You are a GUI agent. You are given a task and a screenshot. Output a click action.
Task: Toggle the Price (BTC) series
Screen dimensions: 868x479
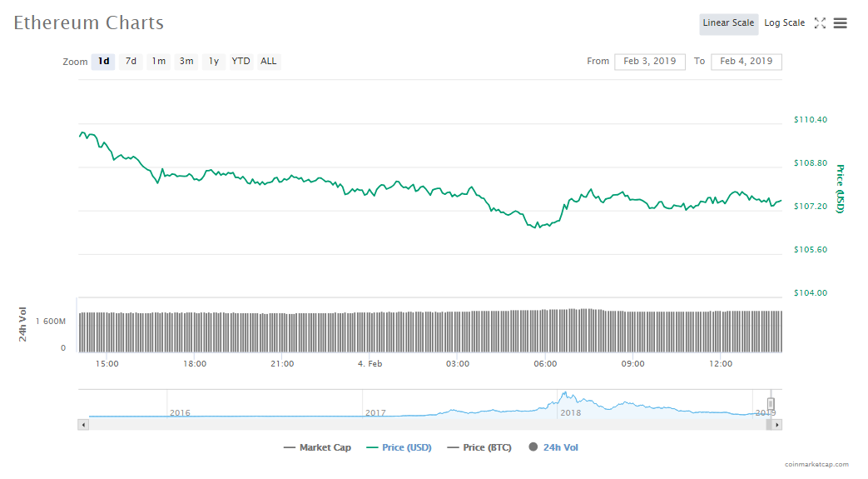coord(478,447)
